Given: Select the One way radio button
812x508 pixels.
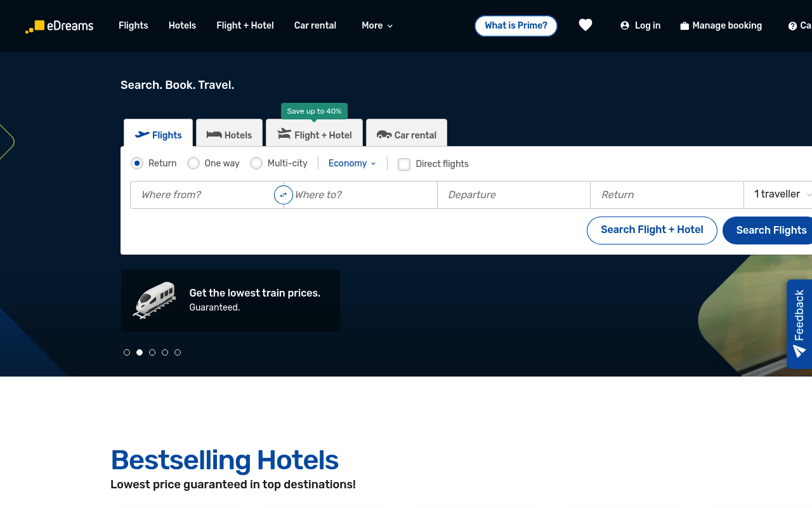Looking at the screenshot, I should (193, 163).
